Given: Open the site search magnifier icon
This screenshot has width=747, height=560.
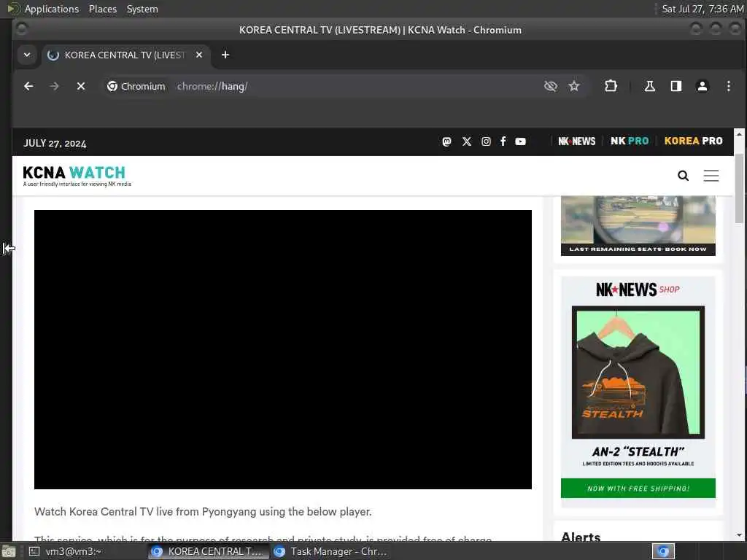Looking at the screenshot, I should (683, 176).
